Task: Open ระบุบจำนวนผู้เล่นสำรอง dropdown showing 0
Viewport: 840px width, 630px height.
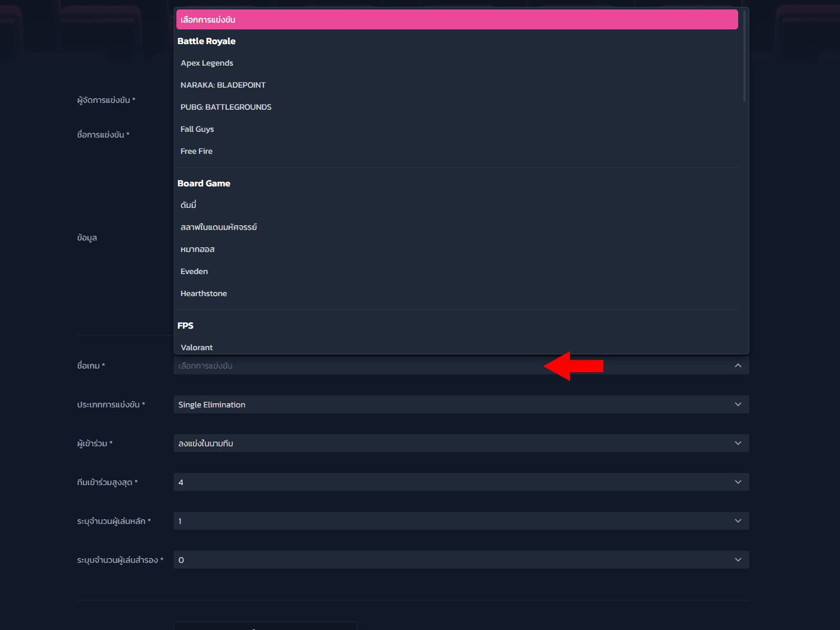Action: coord(461,560)
